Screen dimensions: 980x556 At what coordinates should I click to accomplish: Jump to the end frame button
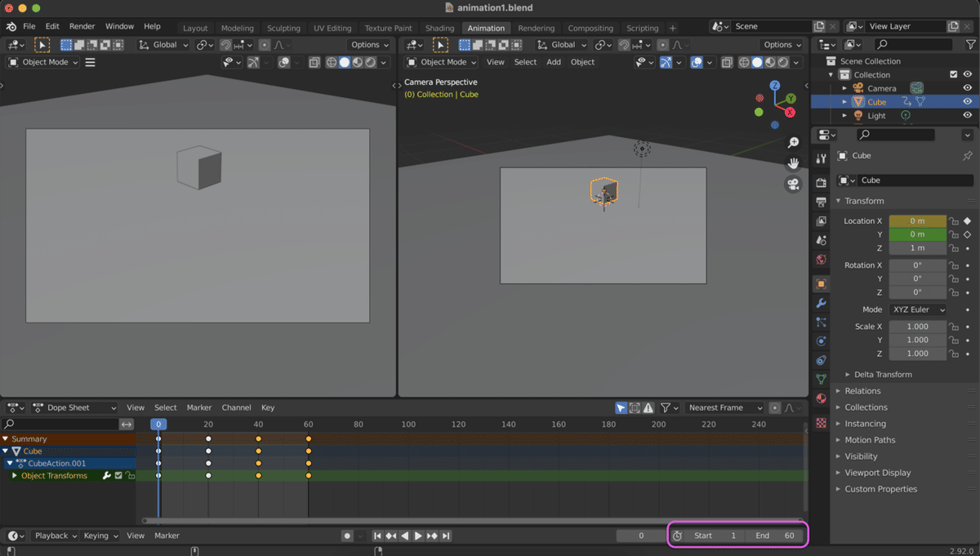coord(446,536)
